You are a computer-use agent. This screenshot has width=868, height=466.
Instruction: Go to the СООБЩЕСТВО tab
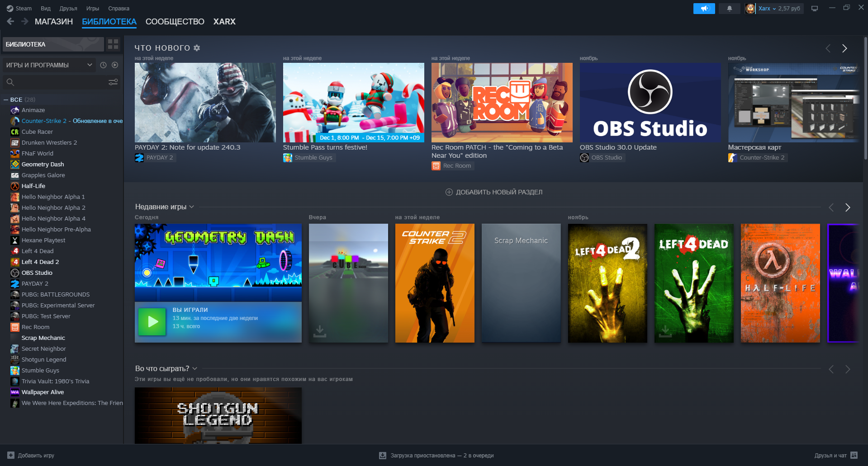click(x=175, y=22)
